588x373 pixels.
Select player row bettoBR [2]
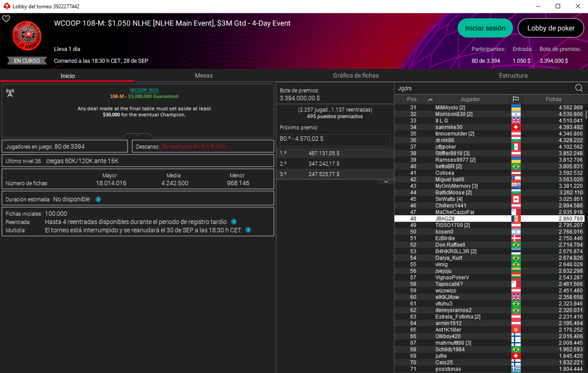490,166
